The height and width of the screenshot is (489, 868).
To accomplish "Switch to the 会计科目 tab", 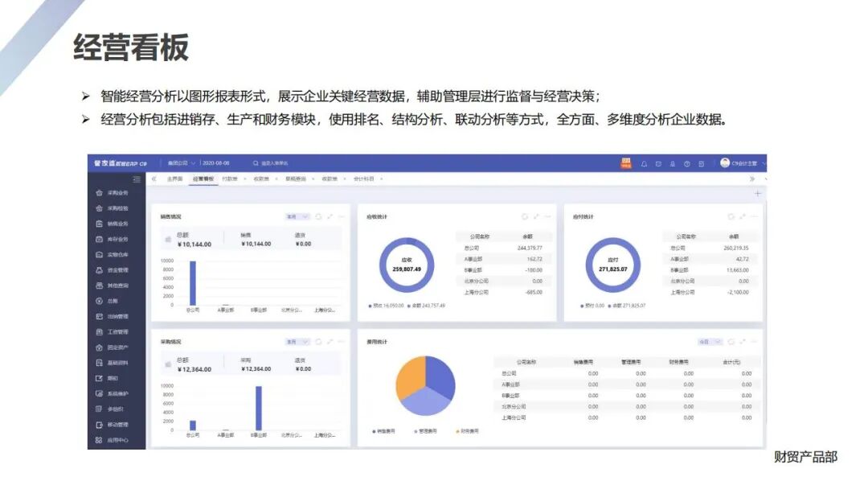I will click(364, 179).
